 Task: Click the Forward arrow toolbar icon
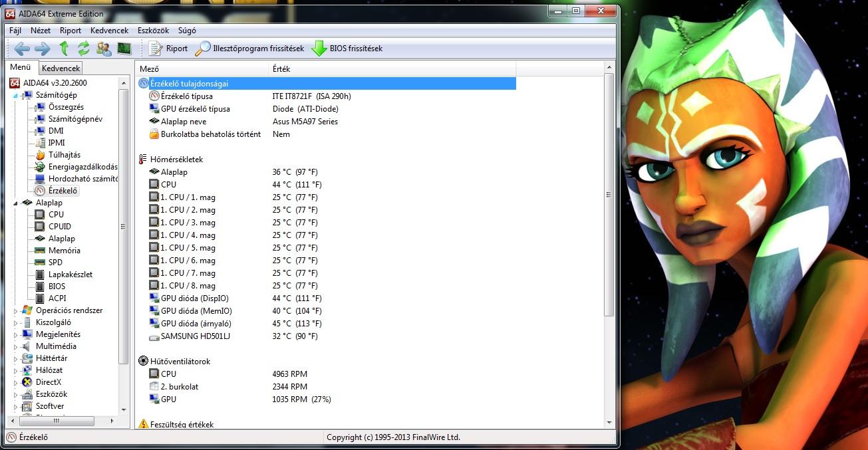43,49
